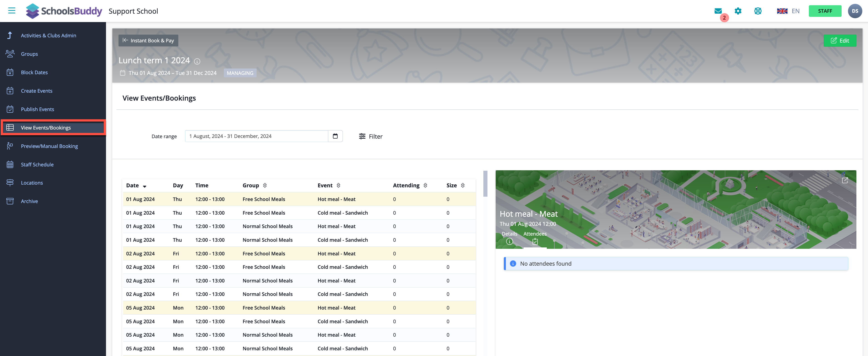
Task: Click the Groups people icon
Action: click(x=10, y=53)
